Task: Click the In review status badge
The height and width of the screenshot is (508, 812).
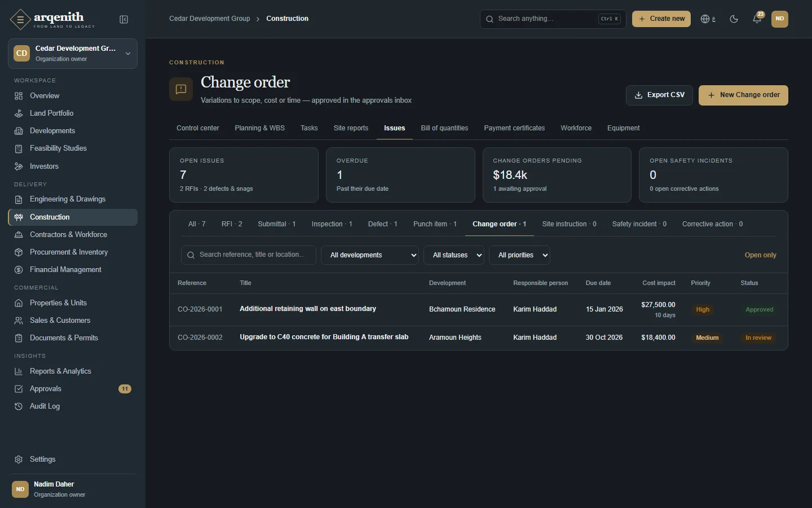Action: click(758, 338)
